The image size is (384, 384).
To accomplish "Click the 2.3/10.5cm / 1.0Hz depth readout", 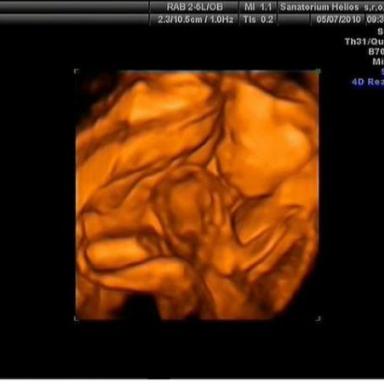I will [x=195, y=19].
